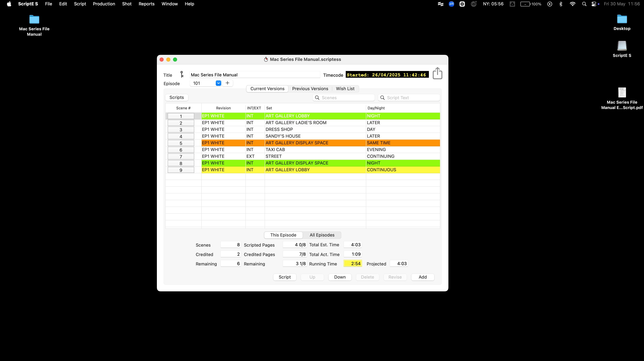
Task: Select the This Episode segment
Action: tap(283, 235)
